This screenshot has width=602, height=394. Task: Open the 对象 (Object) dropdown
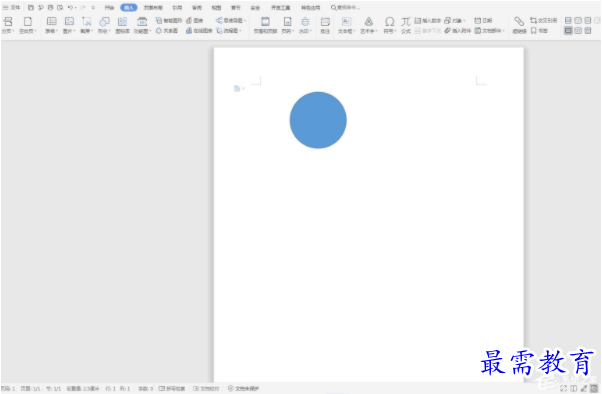click(455, 20)
